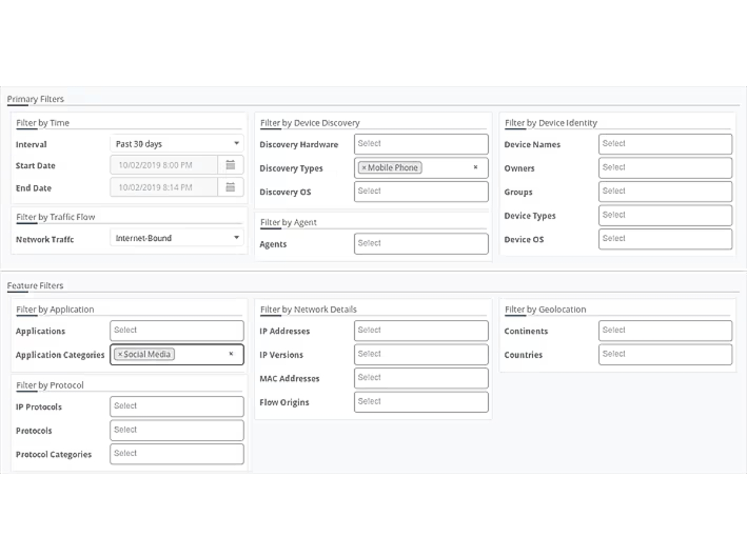Viewport: 747px width, 560px height.
Task: Click the Filter by Geolocation heading
Action: pos(545,309)
